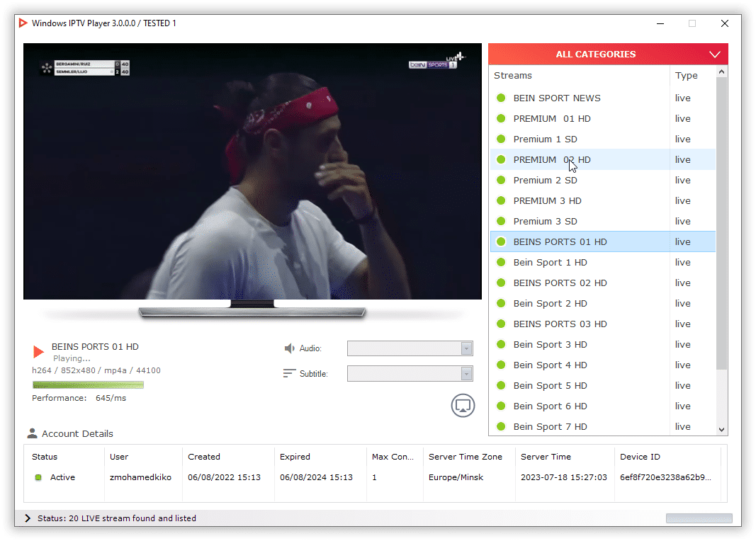Click the codec info h264 / 852x480 text
The height and width of the screenshot is (541, 756).
(96, 370)
